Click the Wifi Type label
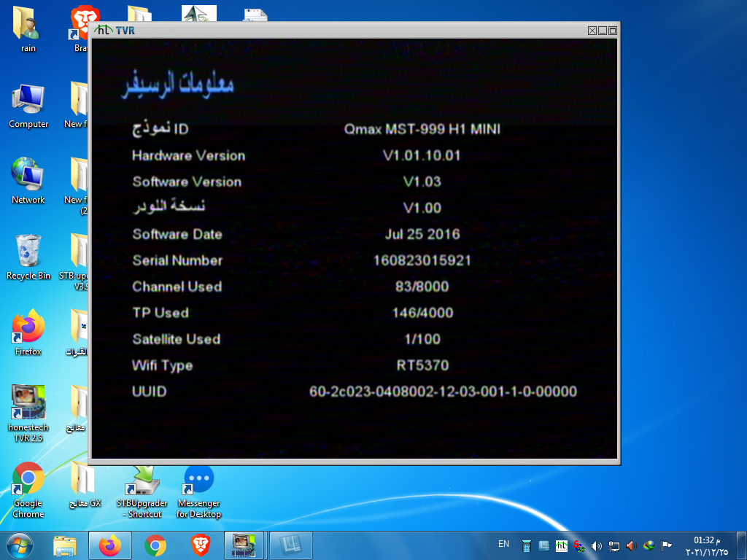 pyautogui.click(x=163, y=365)
